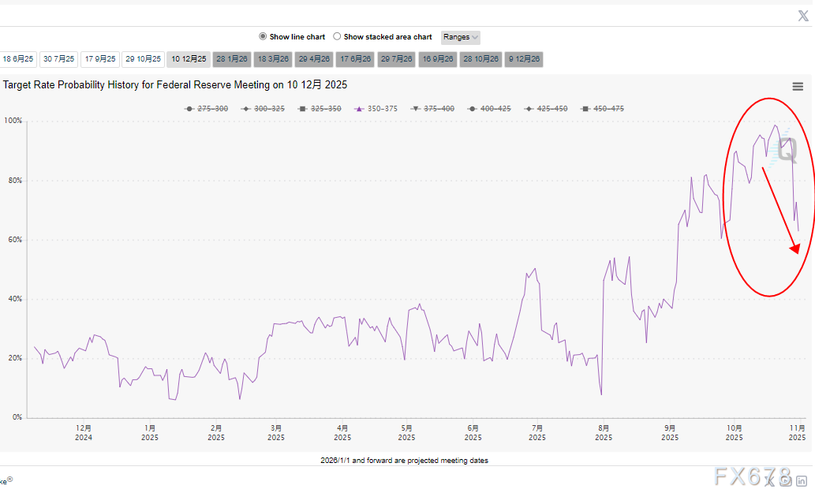Toggle the 400-425 legend series
Screen dimensions: 815x504
click(490, 109)
